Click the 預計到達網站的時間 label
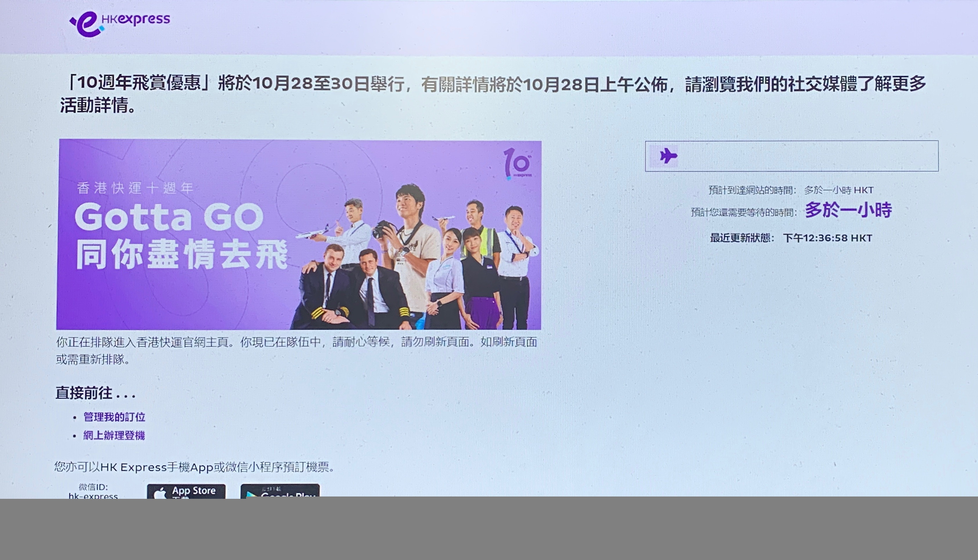This screenshot has width=978, height=560. click(753, 190)
